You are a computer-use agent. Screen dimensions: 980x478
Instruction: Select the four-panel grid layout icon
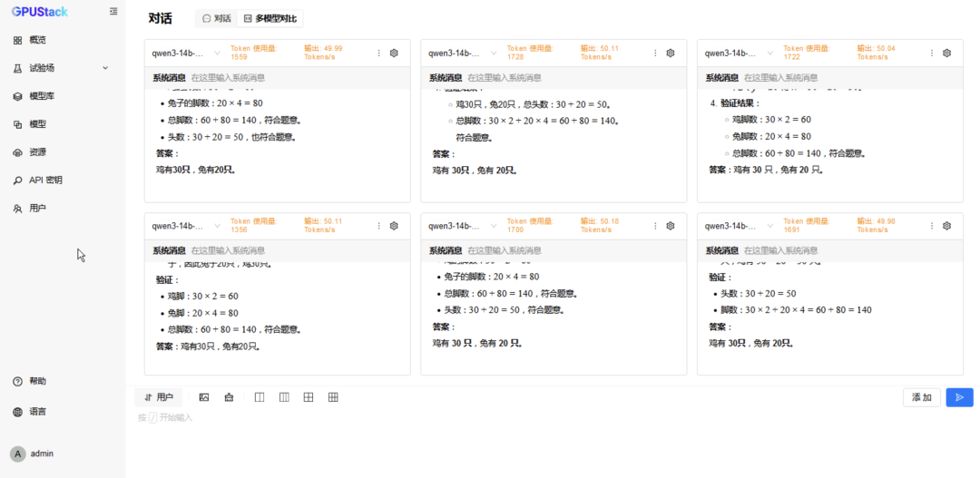[x=309, y=397]
